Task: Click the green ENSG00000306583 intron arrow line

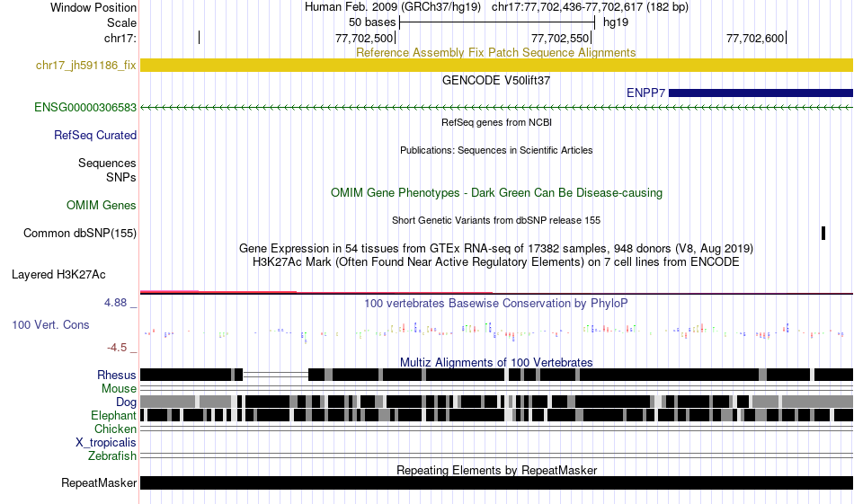Action: [496, 108]
